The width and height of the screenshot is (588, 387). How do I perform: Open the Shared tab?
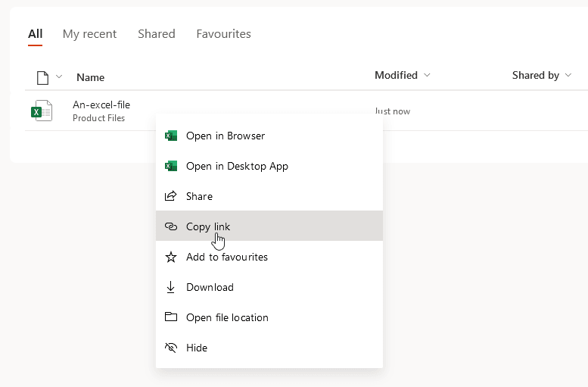[x=157, y=34]
